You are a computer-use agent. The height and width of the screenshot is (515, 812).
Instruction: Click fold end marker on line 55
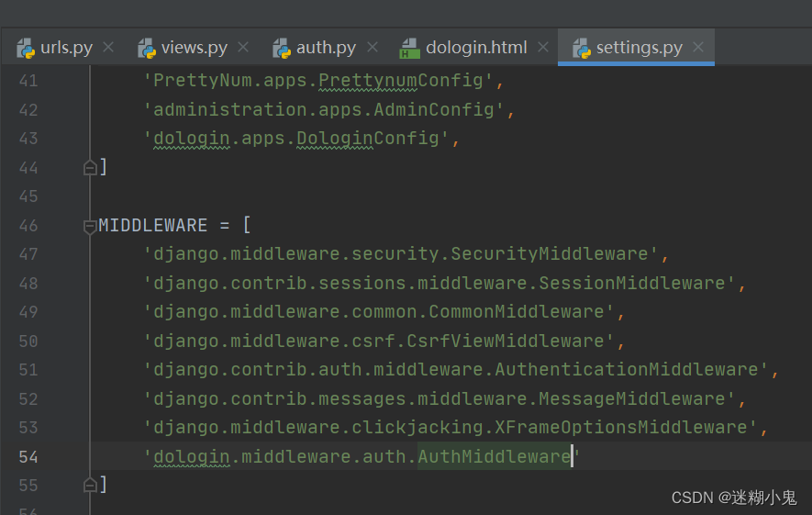[x=90, y=485]
